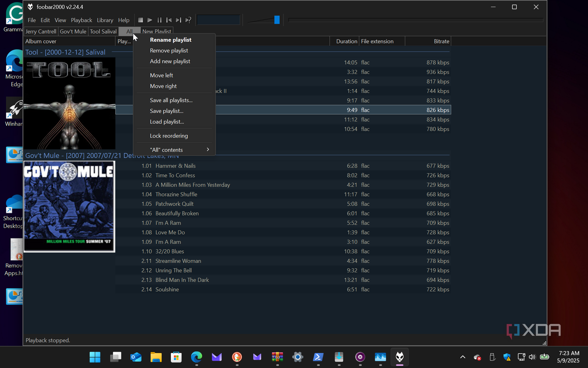
Task: Toggle Lock reordering in the context menu
Action: 174,136
